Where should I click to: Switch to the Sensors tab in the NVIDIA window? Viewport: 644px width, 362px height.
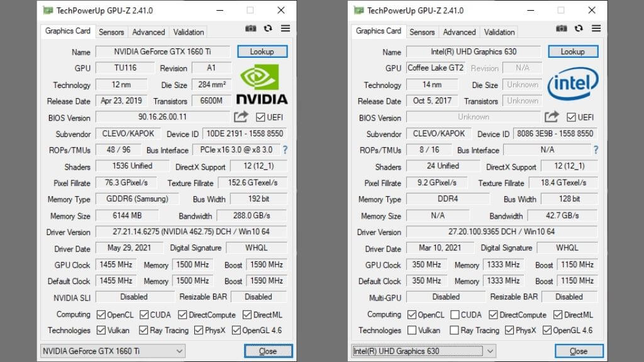pos(111,32)
